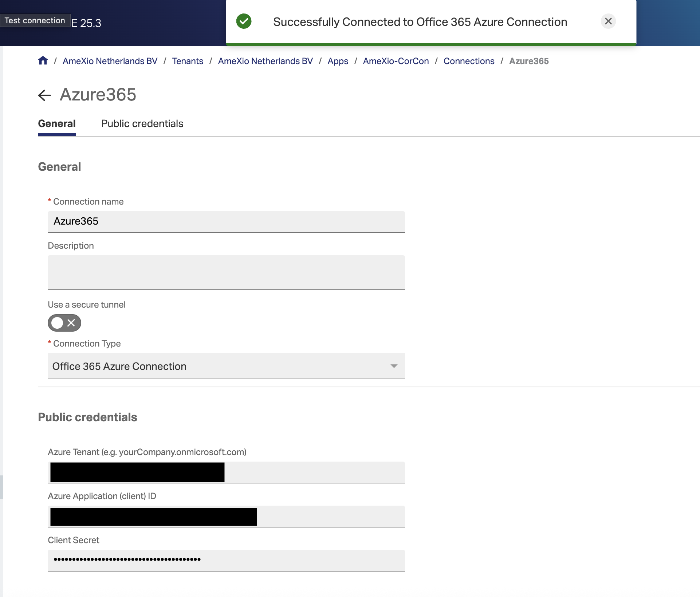Open second AmeXio Netherlands BV breadcrumb after Tenants

(x=266, y=61)
